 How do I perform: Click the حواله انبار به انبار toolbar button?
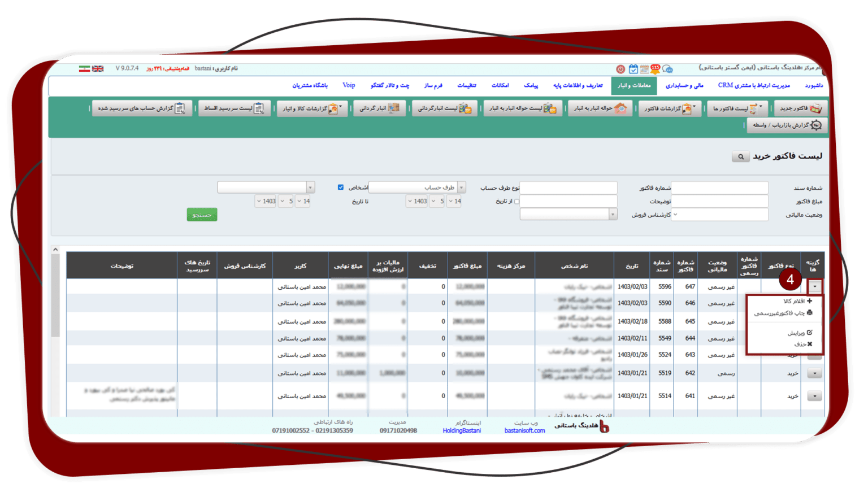[601, 108]
